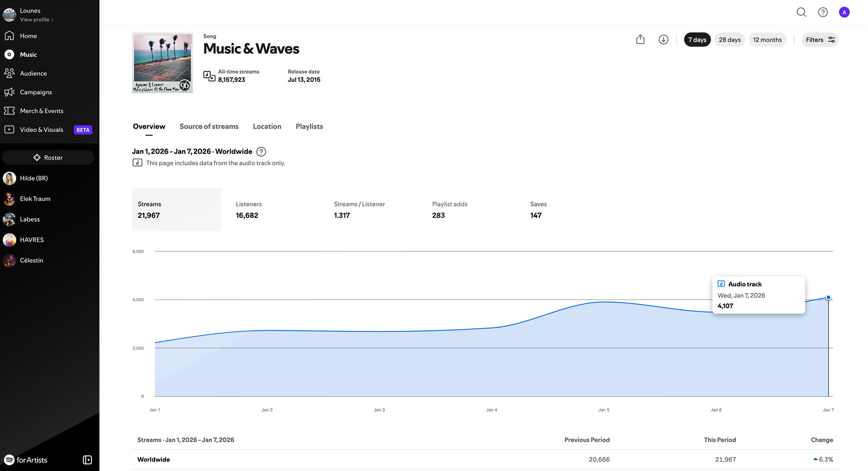The width and height of the screenshot is (868, 471).
Task: Open the account avatar icon
Action: [844, 12]
